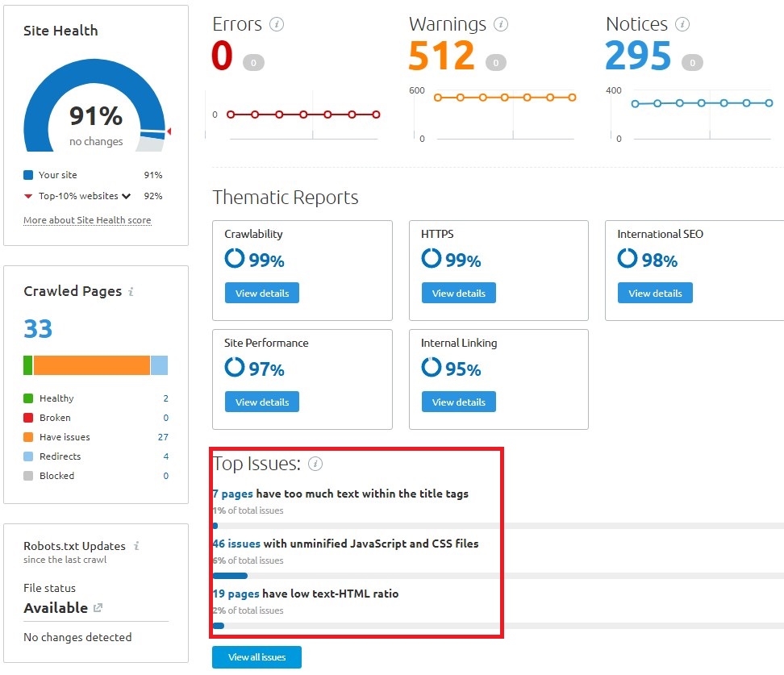The height and width of the screenshot is (675, 784).
Task: Click a data point on the Warnings chart
Action: [x=482, y=98]
